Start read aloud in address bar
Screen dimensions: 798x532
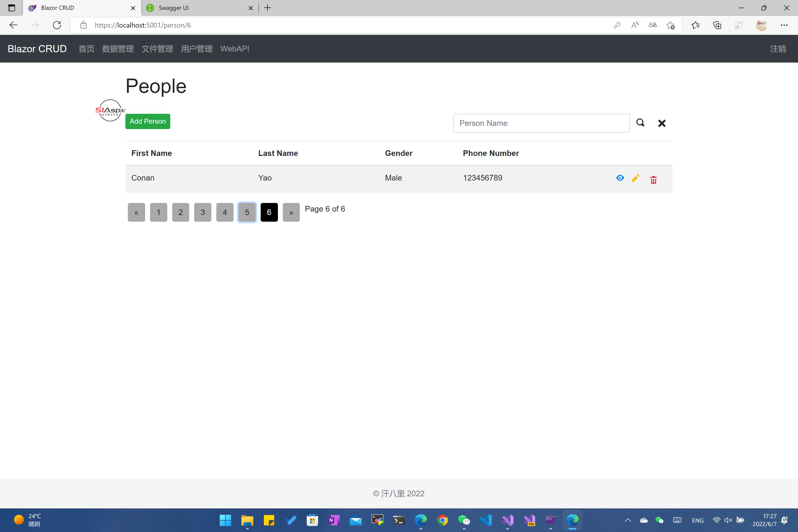tap(635, 25)
